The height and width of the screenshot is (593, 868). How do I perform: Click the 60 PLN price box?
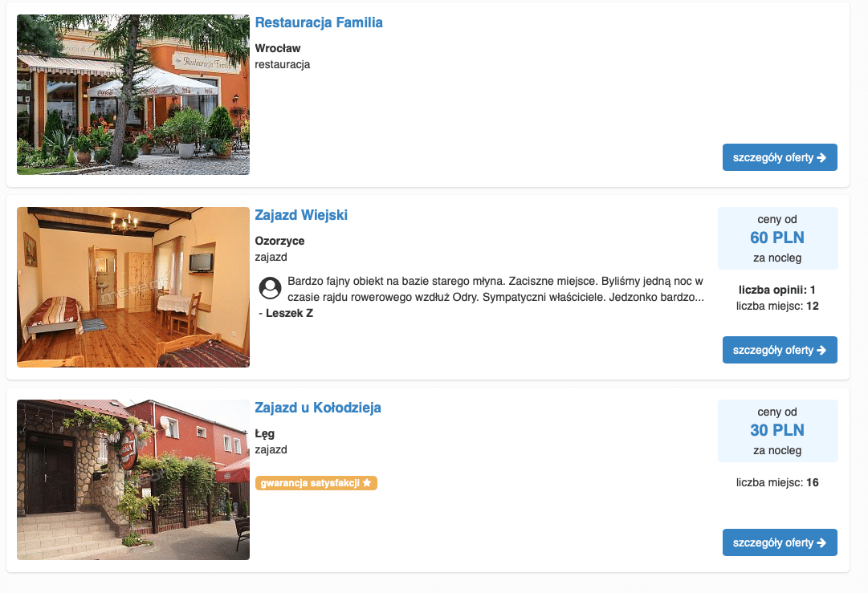click(777, 238)
